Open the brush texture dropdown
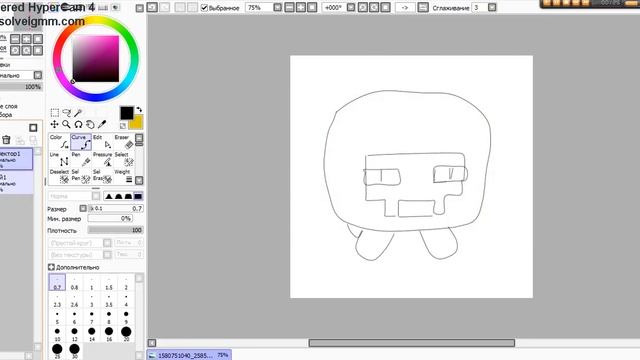Screen dimensions: 640x360 coord(107,255)
